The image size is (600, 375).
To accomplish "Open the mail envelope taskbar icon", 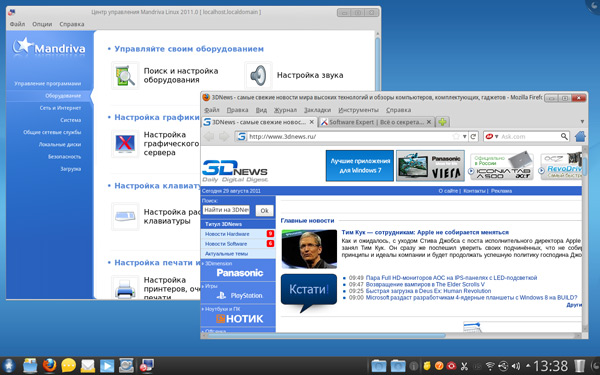I will coord(88,366).
